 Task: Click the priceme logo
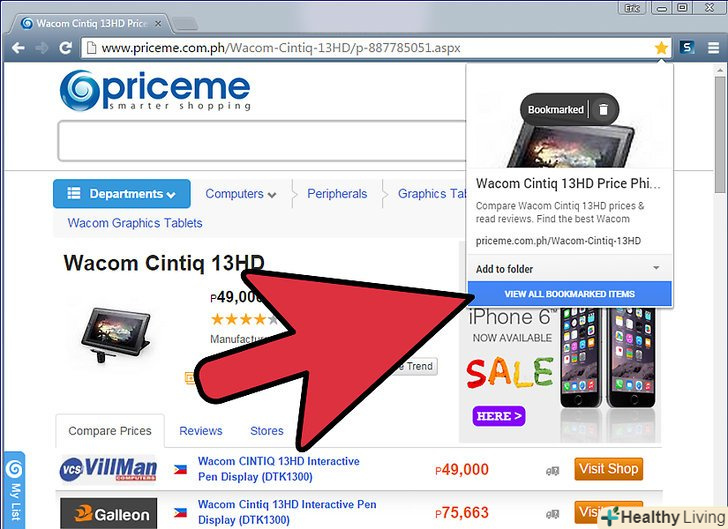tap(155, 91)
